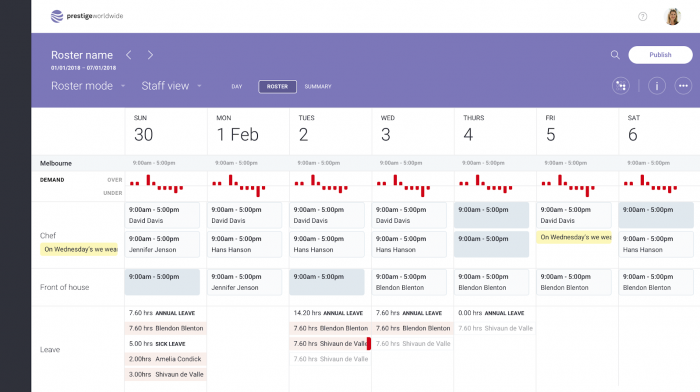Click the Publish button
This screenshot has width=700, height=392.
(660, 55)
